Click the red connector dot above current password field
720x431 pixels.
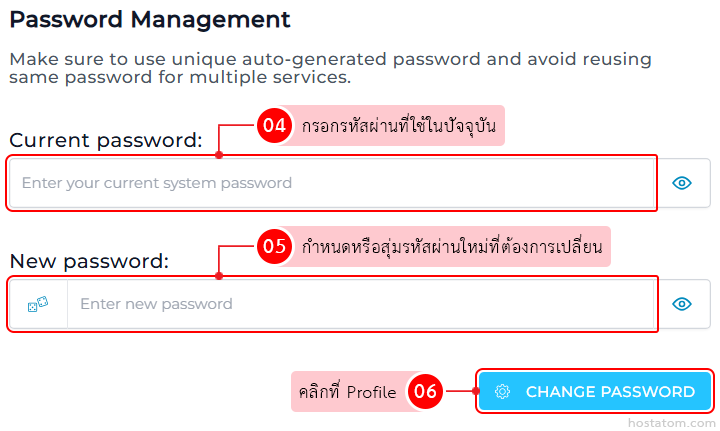click(219, 155)
